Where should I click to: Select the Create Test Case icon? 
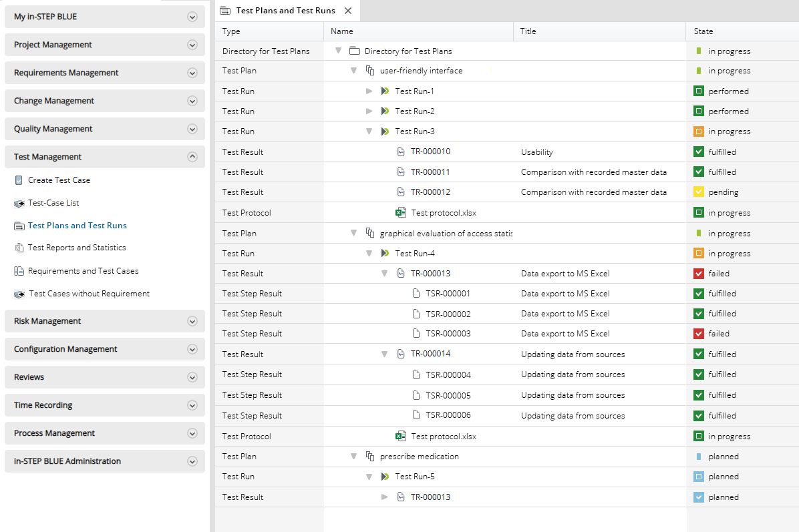(x=19, y=180)
